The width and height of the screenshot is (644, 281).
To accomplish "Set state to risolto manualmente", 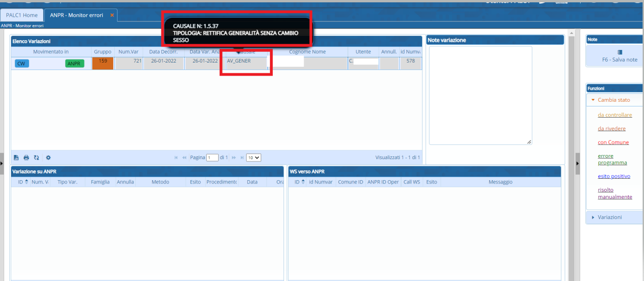I will tap(615, 193).
